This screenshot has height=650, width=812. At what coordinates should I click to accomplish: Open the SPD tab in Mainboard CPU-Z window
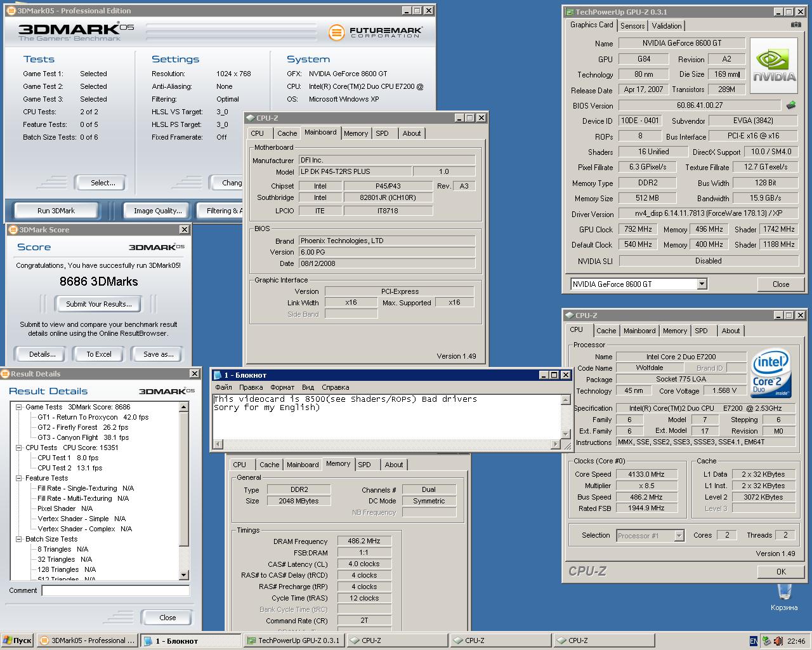pos(382,133)
